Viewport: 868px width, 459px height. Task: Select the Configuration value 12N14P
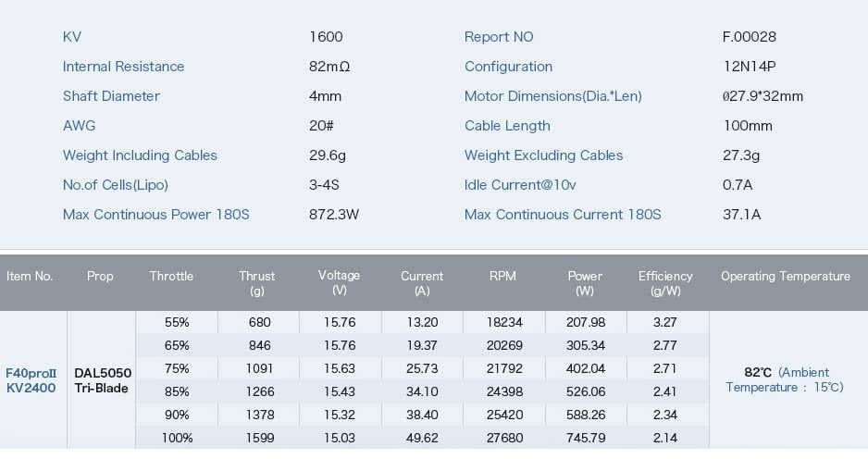point(749,67)
